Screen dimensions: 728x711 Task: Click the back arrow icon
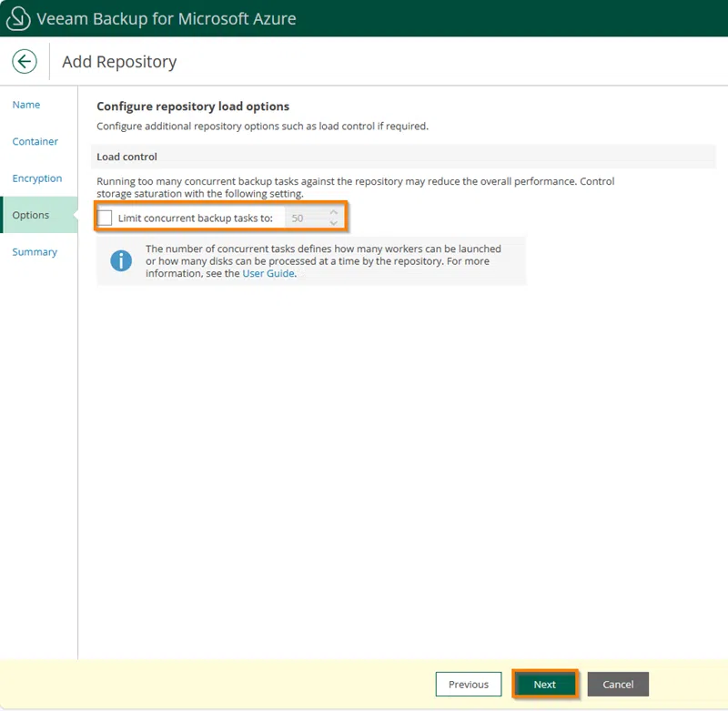[25, 62]
